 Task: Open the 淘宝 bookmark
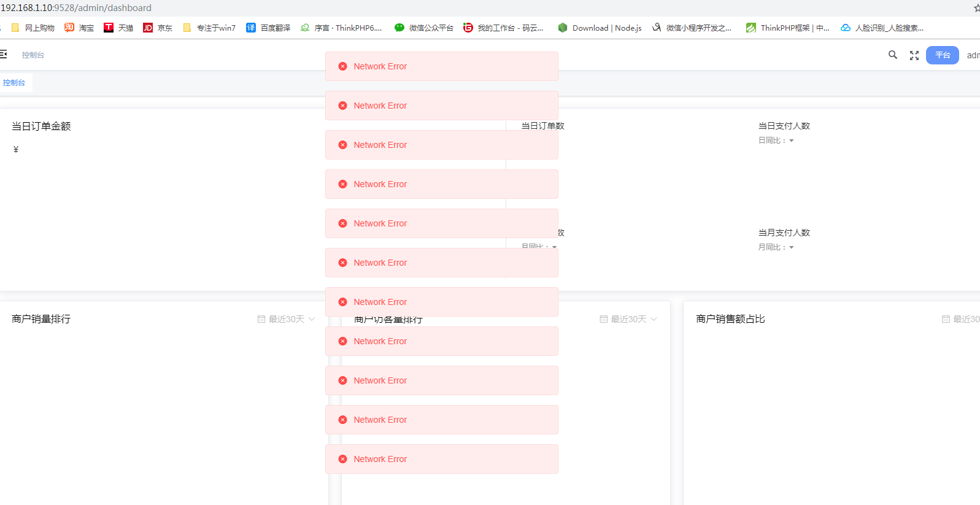[79, 28]
